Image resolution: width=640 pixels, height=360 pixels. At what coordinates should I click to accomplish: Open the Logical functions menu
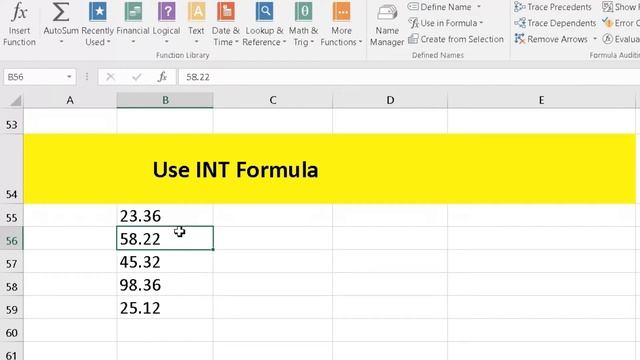click(167, 24)
